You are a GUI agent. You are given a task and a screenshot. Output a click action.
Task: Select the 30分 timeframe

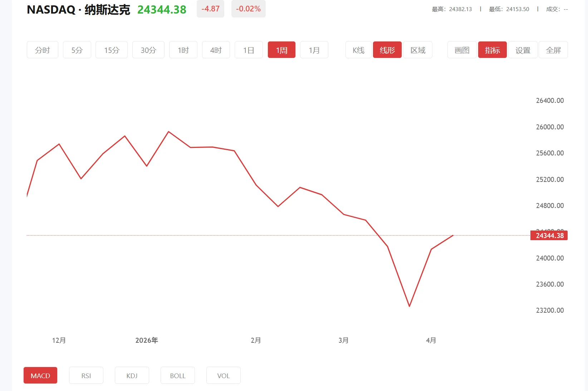tap(148, 50)
